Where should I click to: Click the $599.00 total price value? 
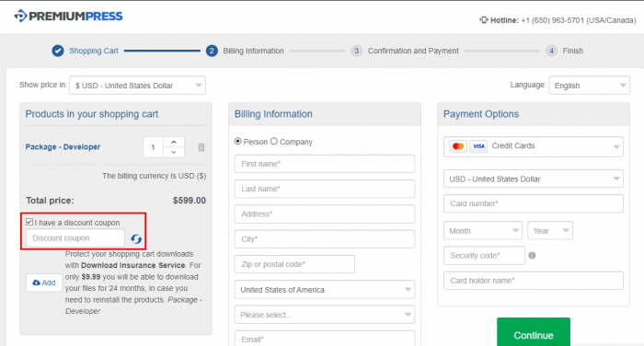190,201
